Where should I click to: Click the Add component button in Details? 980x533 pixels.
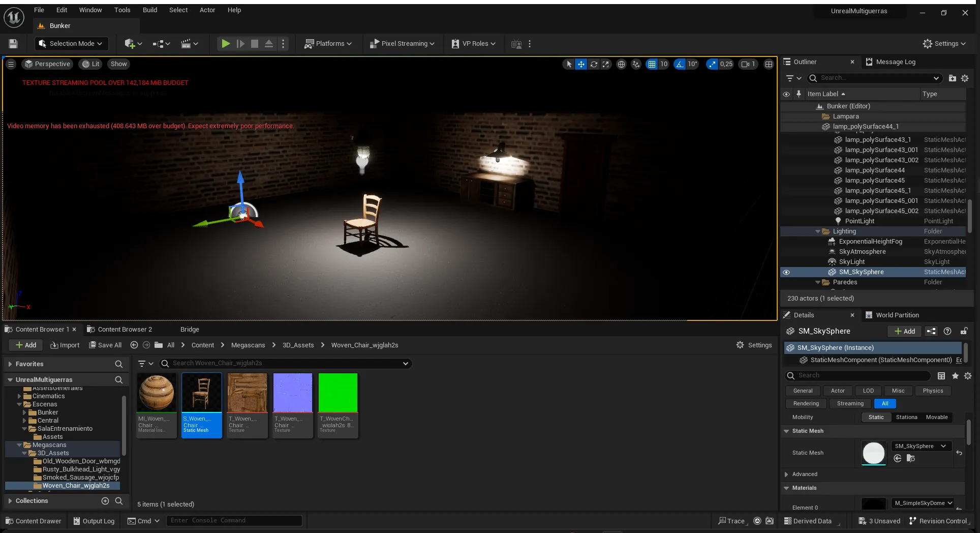[905, 331]
